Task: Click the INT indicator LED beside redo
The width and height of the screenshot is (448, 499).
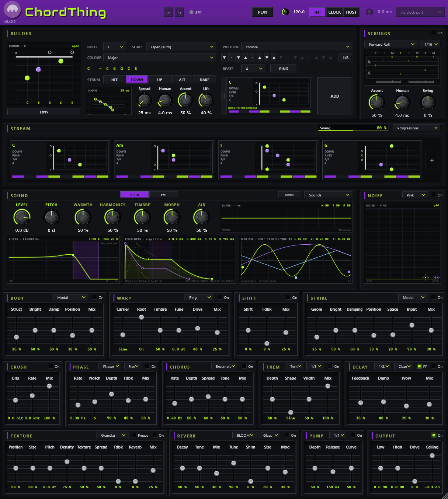Action: (191, 12)
